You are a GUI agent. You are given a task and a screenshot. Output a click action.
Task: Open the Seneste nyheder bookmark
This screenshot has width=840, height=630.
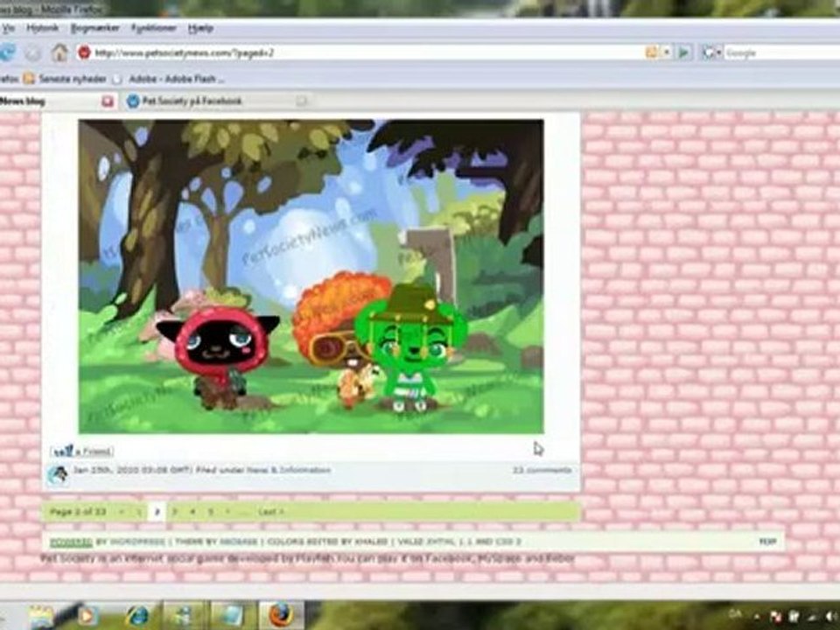coord(66,79)
